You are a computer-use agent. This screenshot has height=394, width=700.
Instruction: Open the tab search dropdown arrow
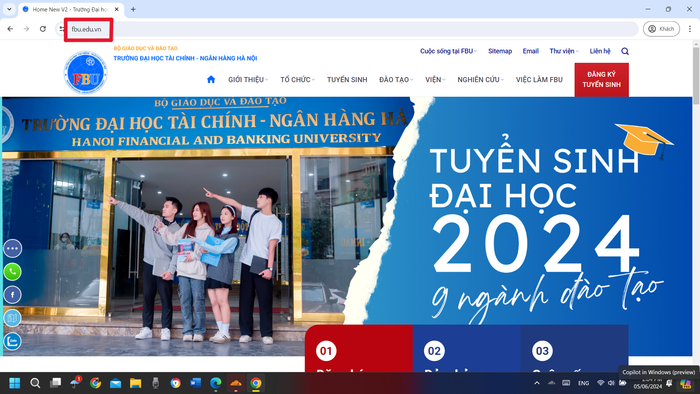pos(9,9)
